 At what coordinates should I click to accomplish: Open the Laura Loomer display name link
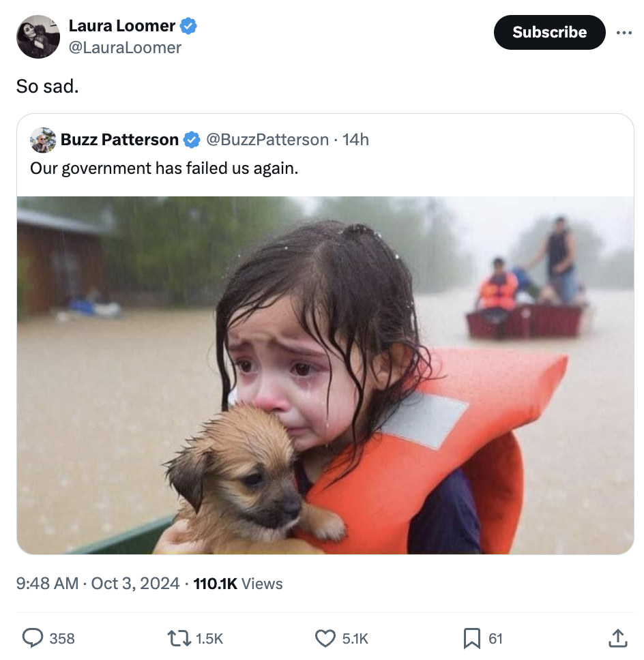(122, 27)
